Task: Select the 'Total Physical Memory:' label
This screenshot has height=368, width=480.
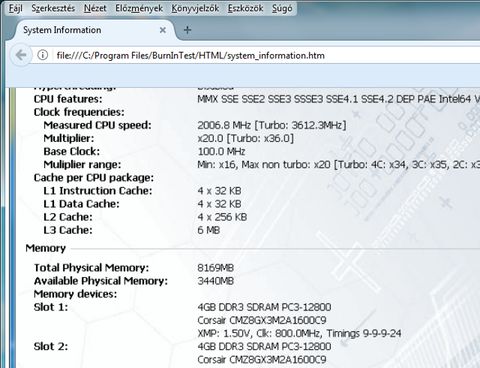Action: point(91,268)
